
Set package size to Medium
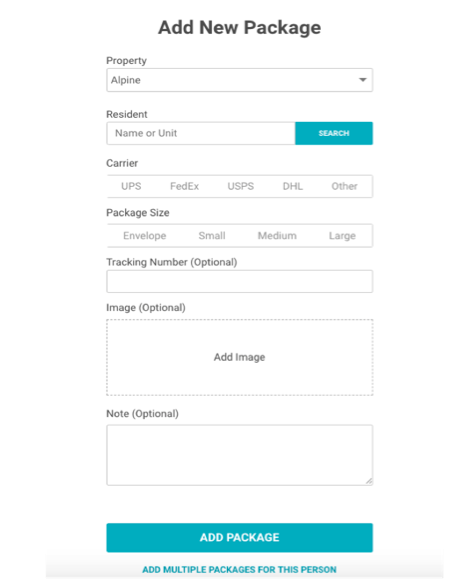click(277, 236)
